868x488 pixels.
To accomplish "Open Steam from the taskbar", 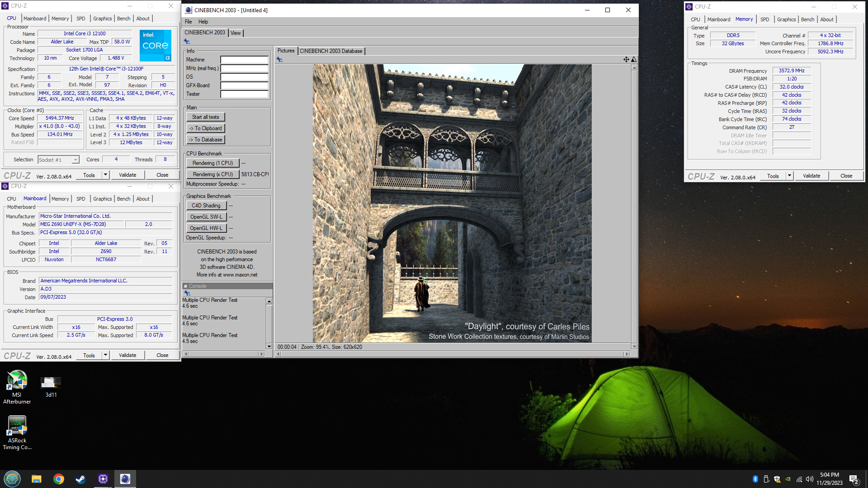I will coord(80,479).
